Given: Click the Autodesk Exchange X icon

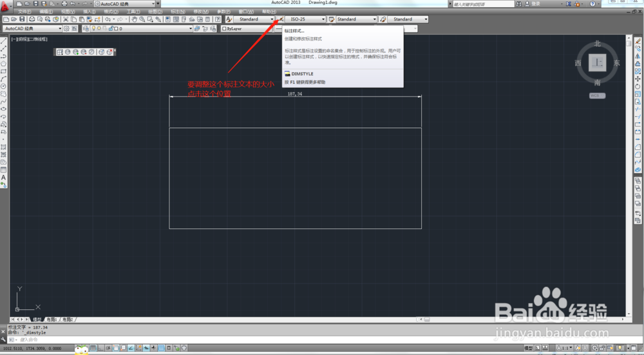Looking at the screenshot, I should click(x=569, y=4).
